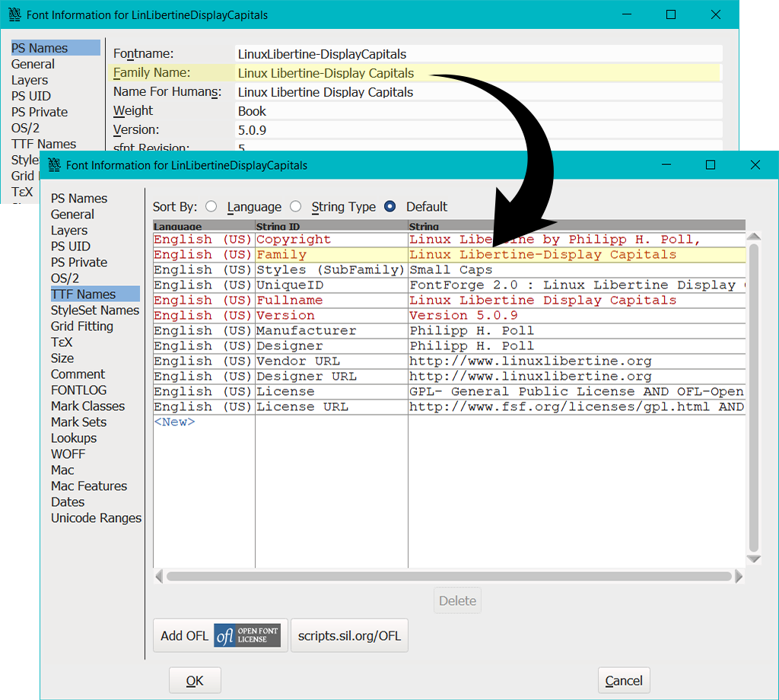
Task: Open PS Names in front window sidebar
Action: click(79, 199)
